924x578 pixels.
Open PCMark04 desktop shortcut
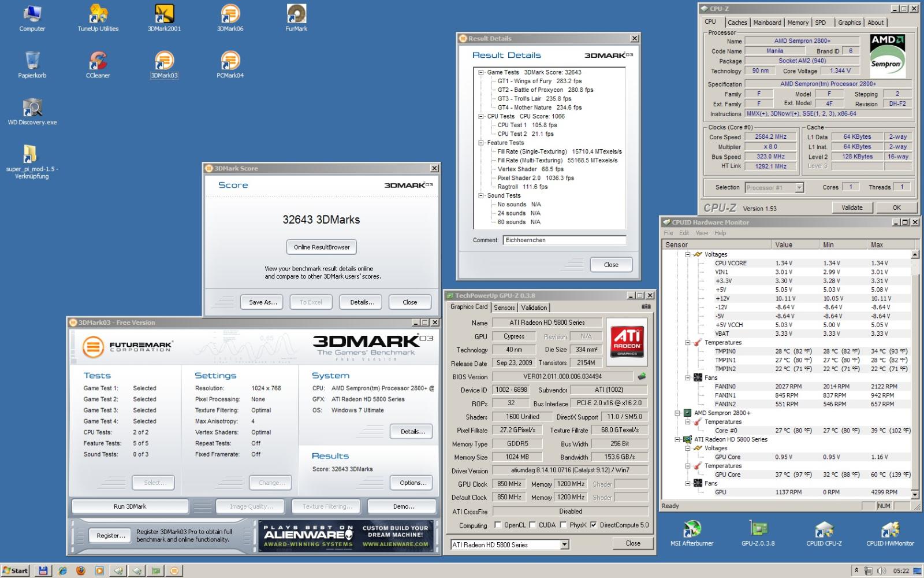[230, 65]
